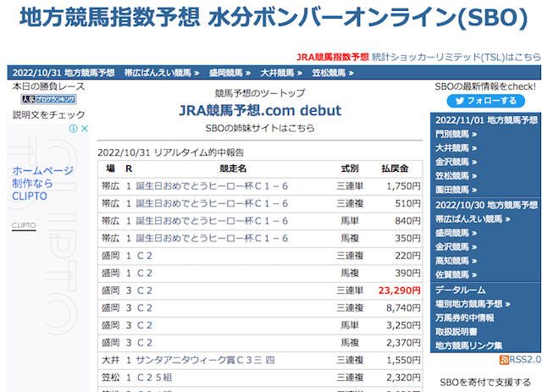Open 場別地方競馬予想 in データルーム
542x392 pixels.
(x=473, y=304)
